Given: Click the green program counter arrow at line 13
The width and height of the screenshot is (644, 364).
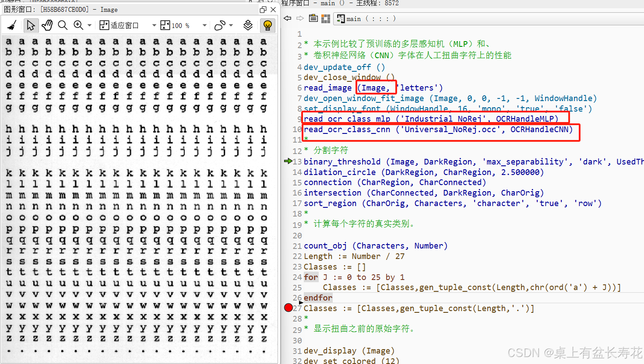Looking at the screenshot, I should 288,161.
